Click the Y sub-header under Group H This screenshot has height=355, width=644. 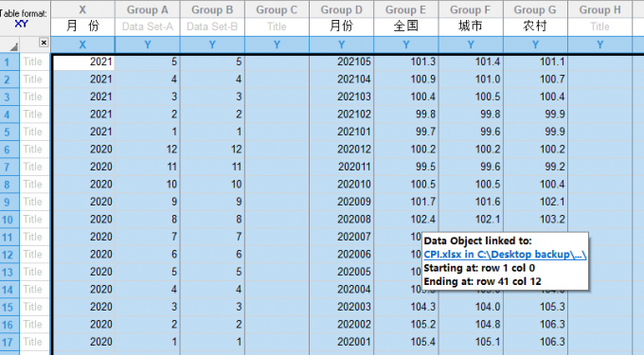(x=600, y=44)
